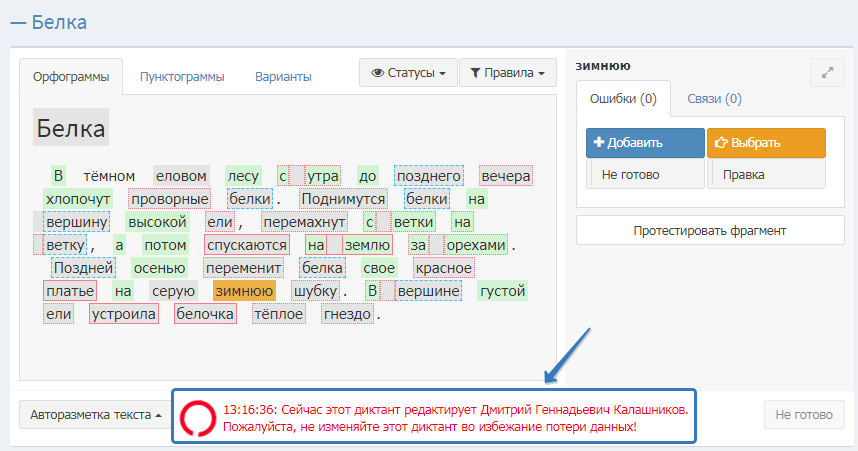
Task: Open the Связи (0) tab
Action: click(714, 99)
